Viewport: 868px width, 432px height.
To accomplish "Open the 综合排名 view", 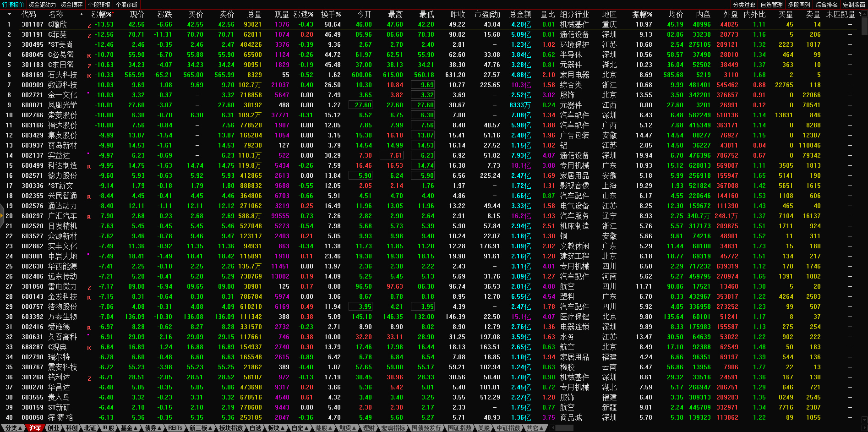I will pyautogui.click(x=826, y=5).
